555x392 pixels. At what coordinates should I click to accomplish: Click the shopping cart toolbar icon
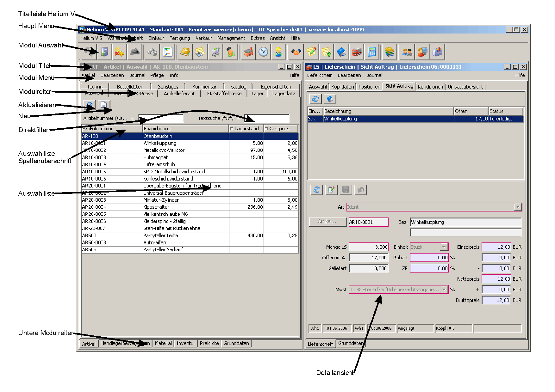click(x=215, y=52)
